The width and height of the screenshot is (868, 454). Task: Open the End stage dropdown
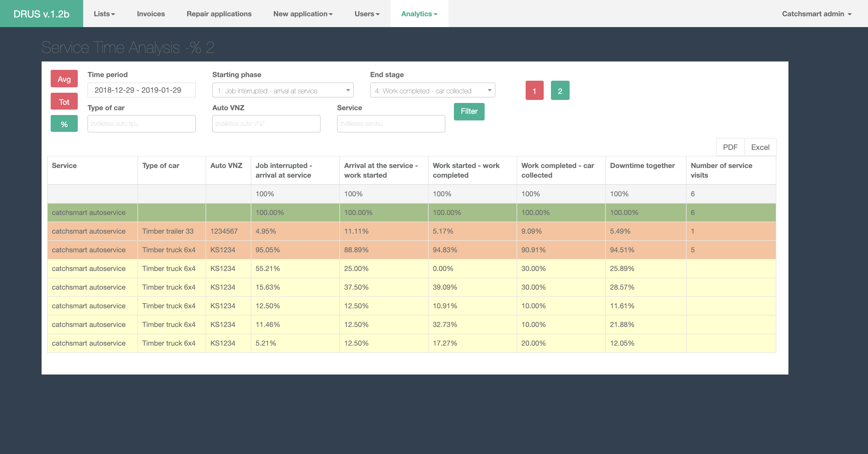pyautogui.click(x=433, y=90)
